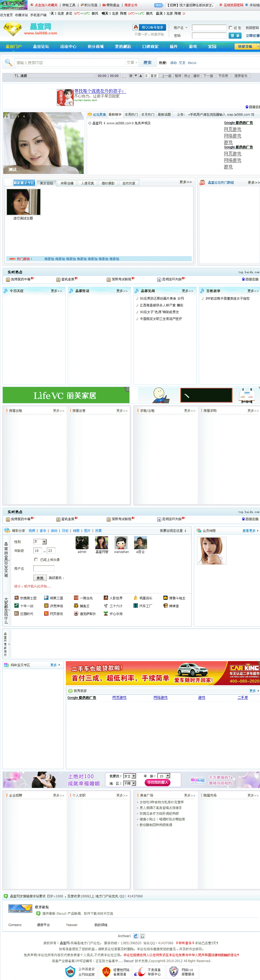260x980 pixels.
Task: Open the 进行测试主题 photo thumbnail
Action: 23,202
